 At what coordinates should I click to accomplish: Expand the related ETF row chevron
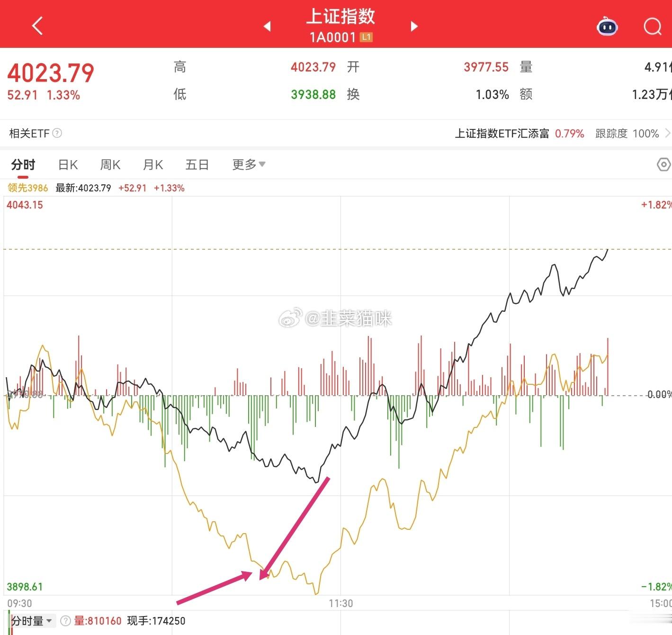pyautogui.click(x=667, y=133)
